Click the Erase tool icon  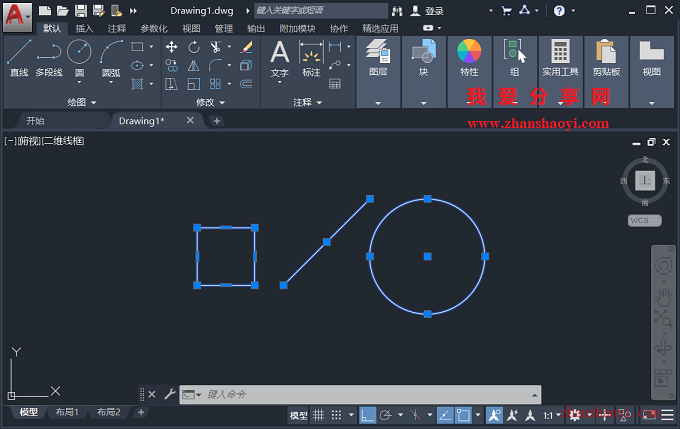[x=246, y=47]
